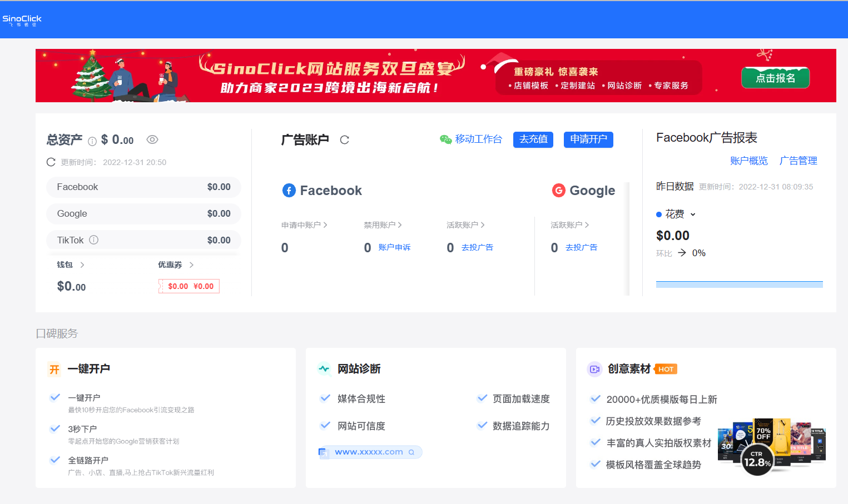Expand 优惠券 coupons chevron
The height and width of the screenshot is (504, 848).
point(191,265)
